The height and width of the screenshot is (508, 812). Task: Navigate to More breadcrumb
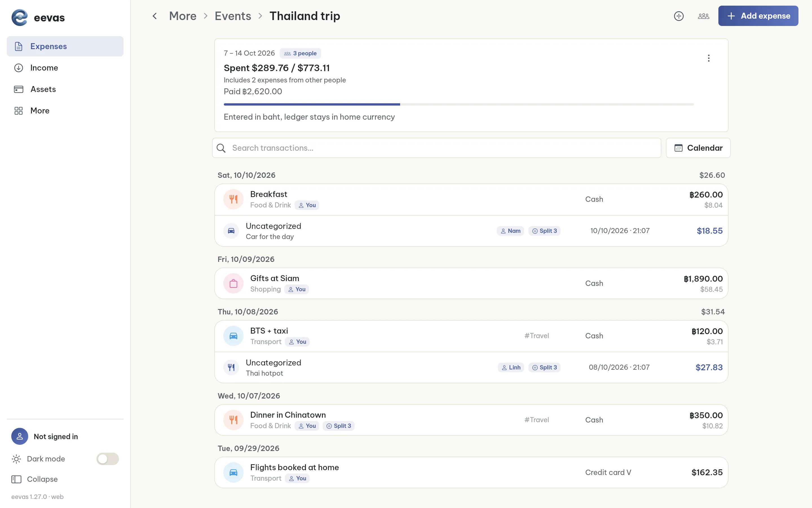click(182, 16)
